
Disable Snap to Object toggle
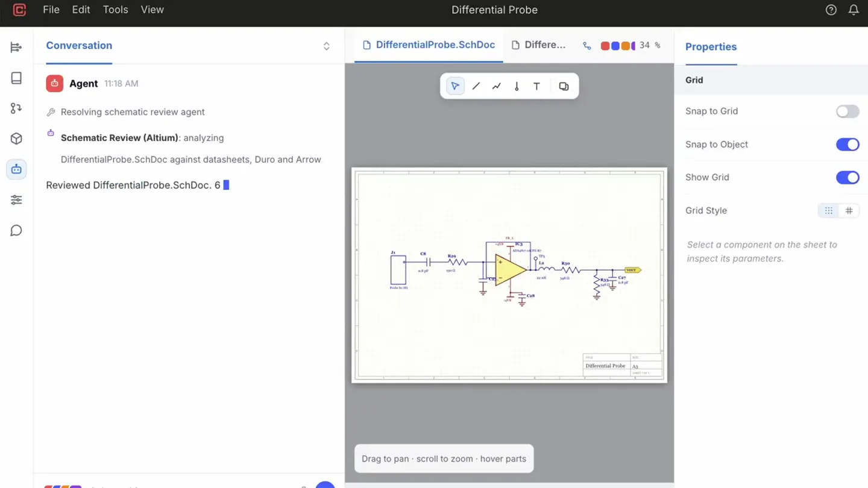[848, 145]
